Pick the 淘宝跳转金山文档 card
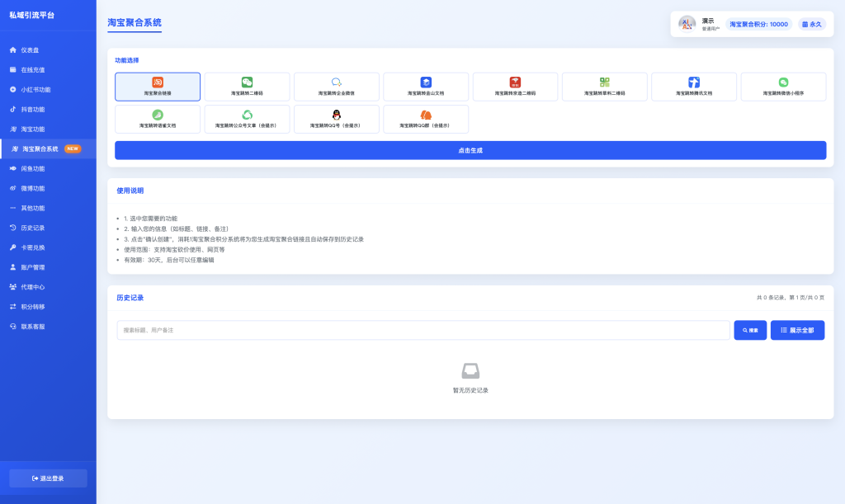Image resolution: width=845 pixels, height=504 pixels. 426,87
